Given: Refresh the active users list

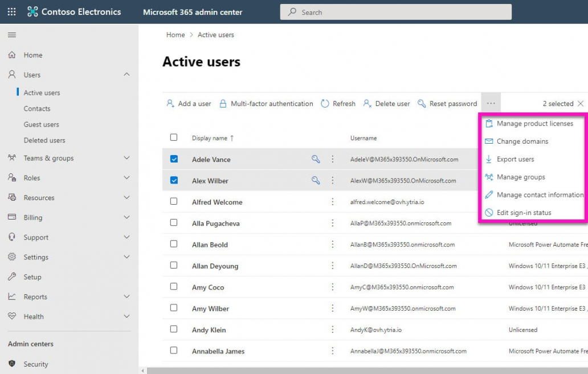Looking at the screenshot, I should point(338,104).
